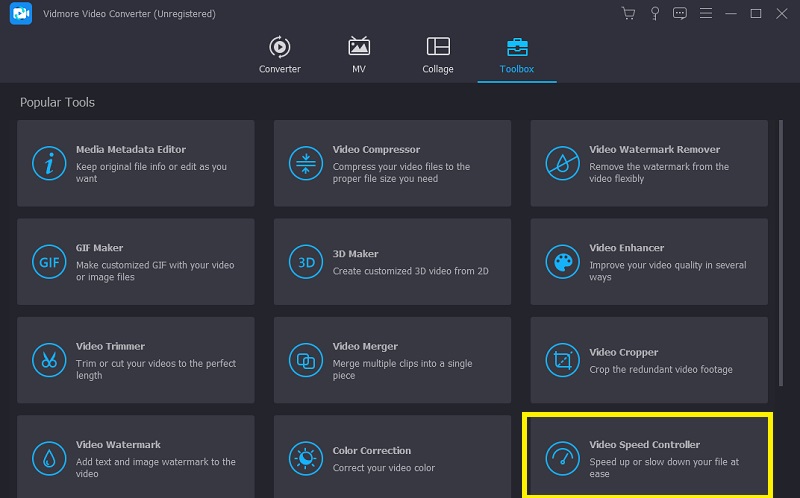The image size is (800, 498).
Task: Click the Video Compressor icon
Action: coord(303,163)
